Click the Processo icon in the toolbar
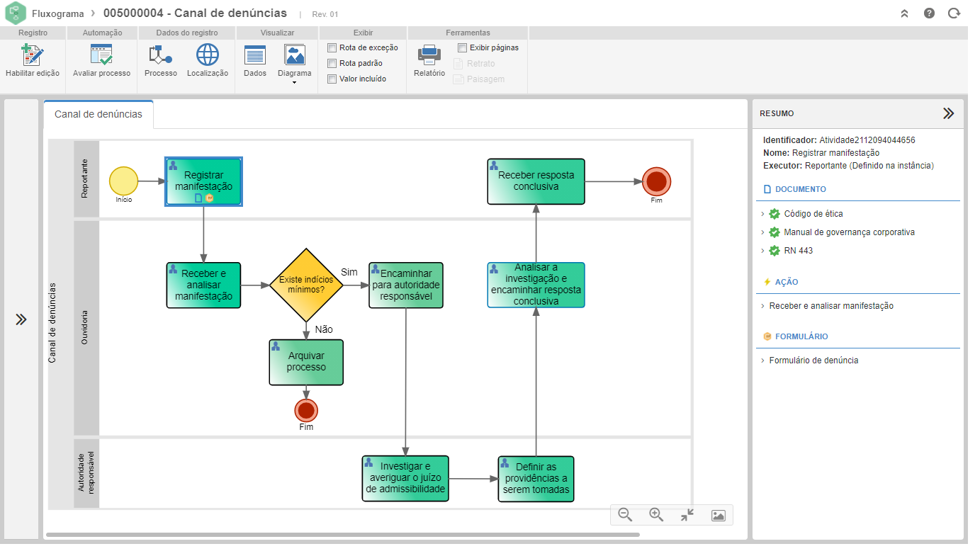 pyautogui.click(x=161, y=55)
